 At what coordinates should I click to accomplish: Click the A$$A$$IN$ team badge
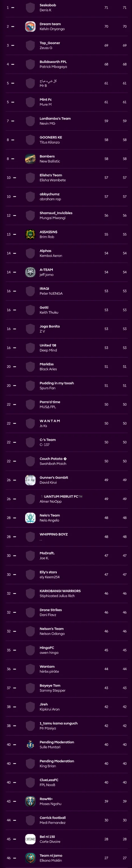point(30,234)
